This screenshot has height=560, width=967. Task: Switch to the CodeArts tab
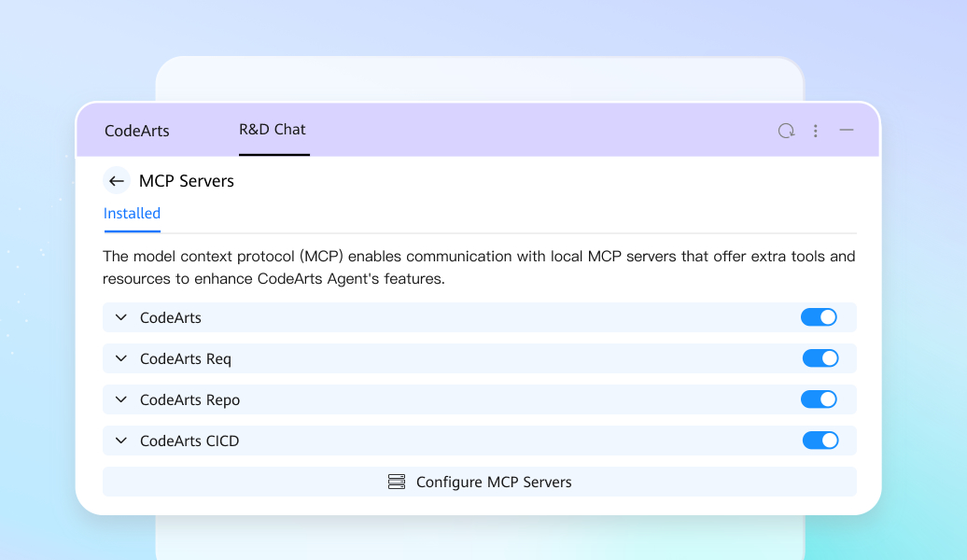137,131
